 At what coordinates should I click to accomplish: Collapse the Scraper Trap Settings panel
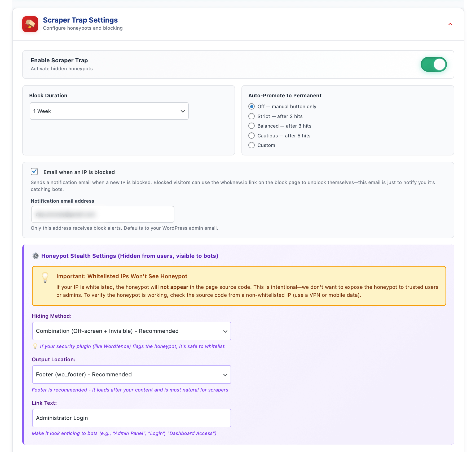pyautogui.click(x=450, y=24)
